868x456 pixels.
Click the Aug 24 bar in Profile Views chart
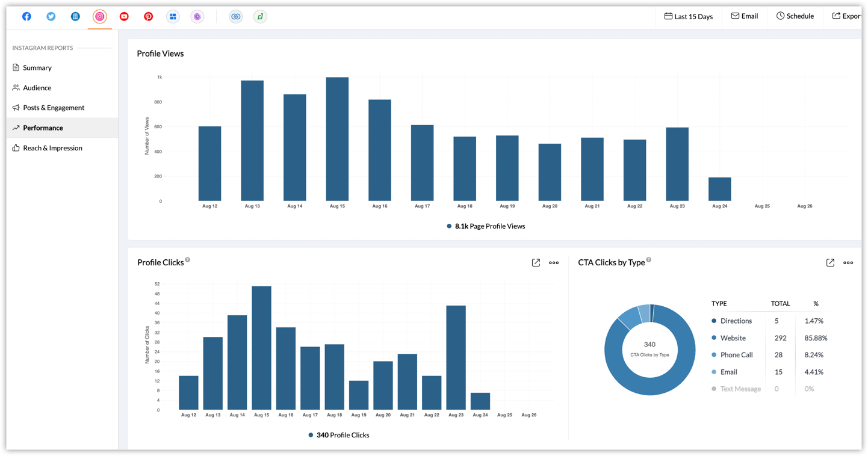[720, 189]
